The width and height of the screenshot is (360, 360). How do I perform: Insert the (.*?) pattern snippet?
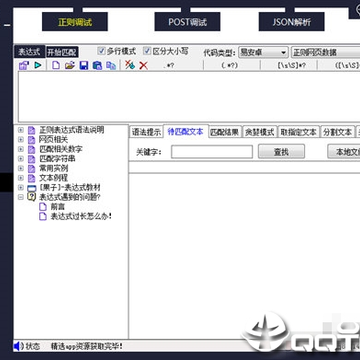click(x=231, y=65)
